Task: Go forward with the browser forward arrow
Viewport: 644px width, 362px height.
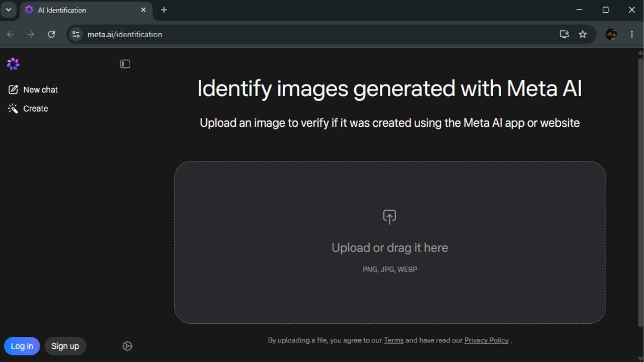Action: click(x=31, y=34)
